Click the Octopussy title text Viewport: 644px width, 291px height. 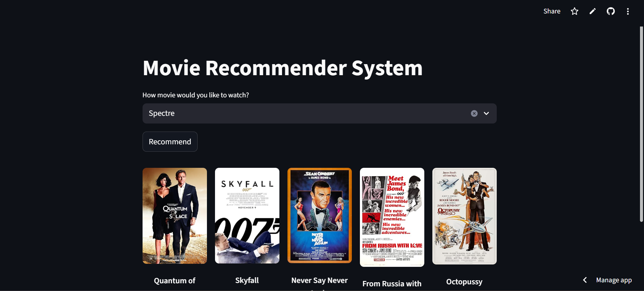464,282
